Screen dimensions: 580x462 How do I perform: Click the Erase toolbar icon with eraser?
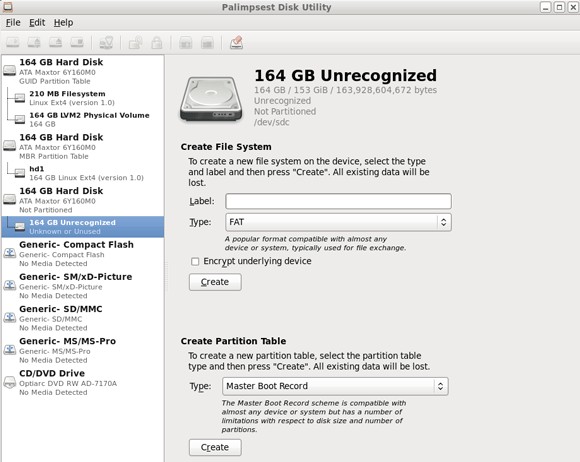click(236, 43)
